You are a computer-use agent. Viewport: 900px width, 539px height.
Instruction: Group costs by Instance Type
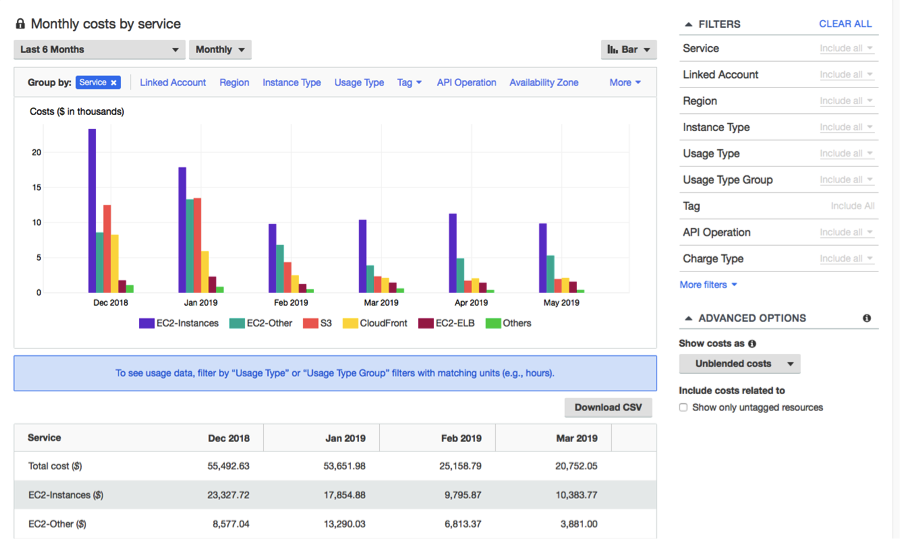click(x=292, y=83)
